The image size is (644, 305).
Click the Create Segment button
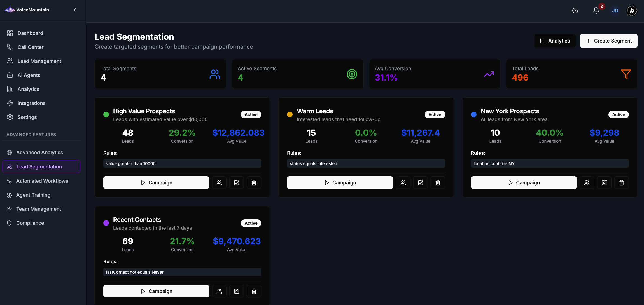point(608,41)
